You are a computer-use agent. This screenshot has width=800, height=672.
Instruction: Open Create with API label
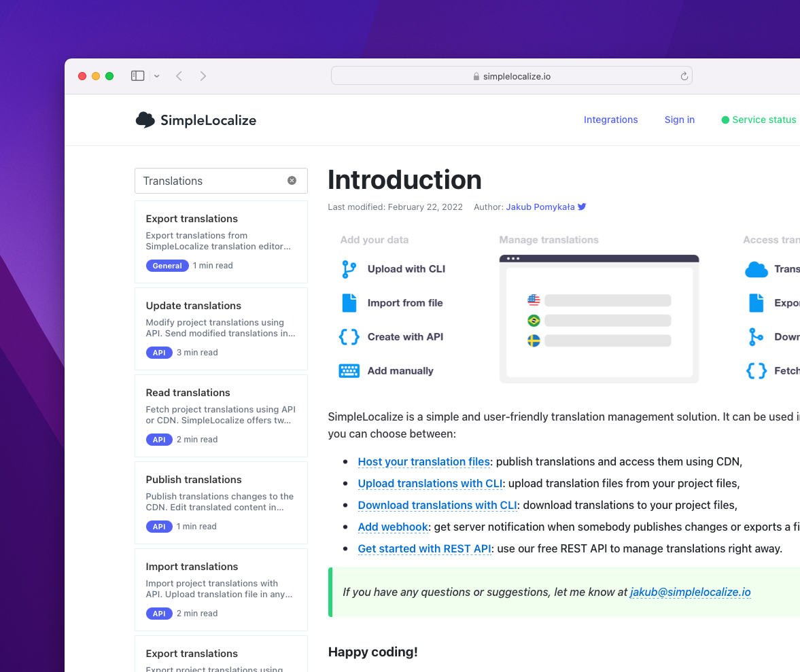click(x=405, y=337)
